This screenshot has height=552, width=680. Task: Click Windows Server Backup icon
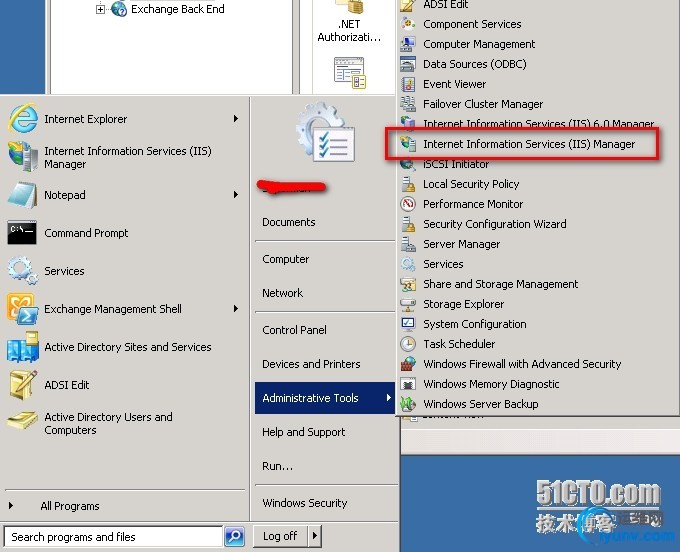tap(408, 404)
